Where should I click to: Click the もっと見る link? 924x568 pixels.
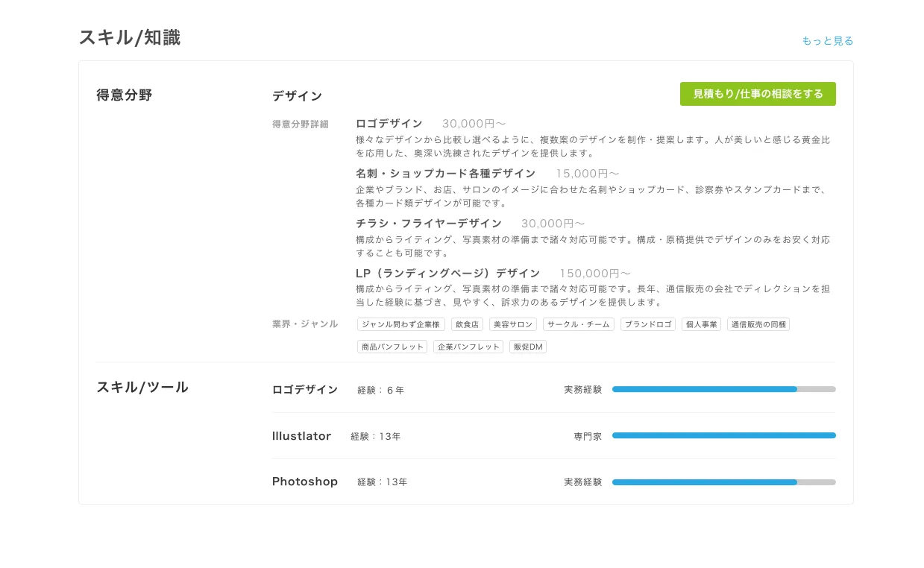click(827, 41)
